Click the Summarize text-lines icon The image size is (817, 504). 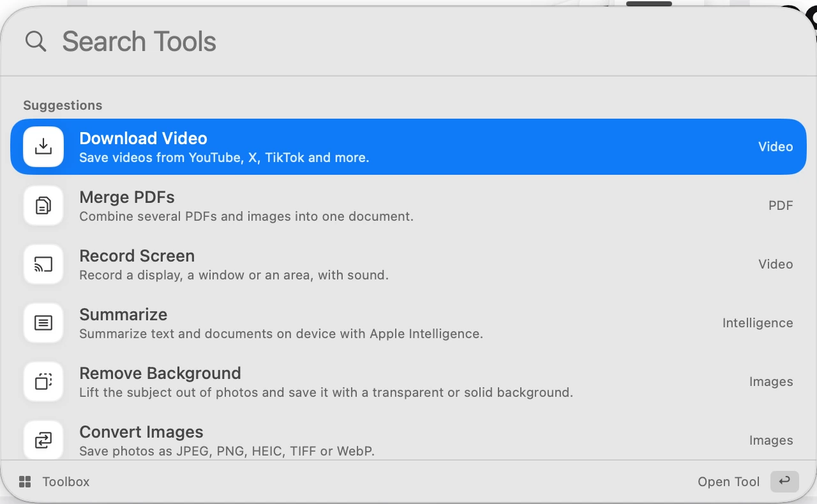pyautogui.click(x=43, y=323)
